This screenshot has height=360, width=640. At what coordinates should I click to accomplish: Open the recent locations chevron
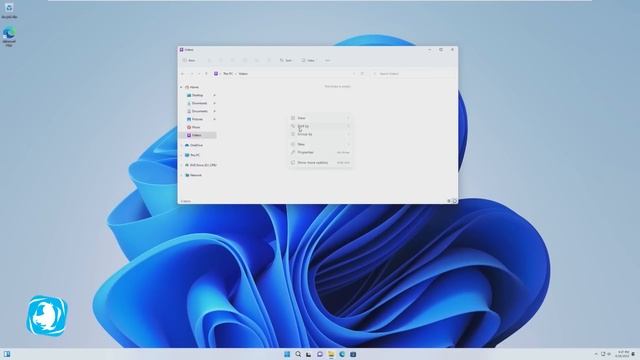click(199, 74)
